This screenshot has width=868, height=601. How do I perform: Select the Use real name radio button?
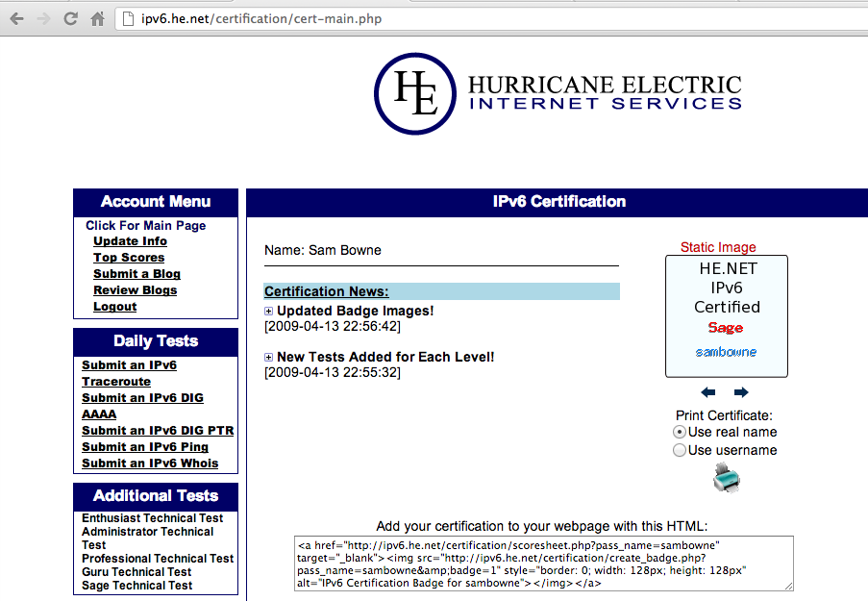[680, 432]
